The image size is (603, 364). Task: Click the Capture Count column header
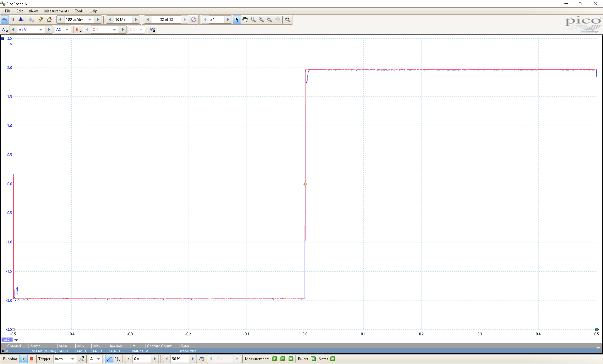(159, 346)
